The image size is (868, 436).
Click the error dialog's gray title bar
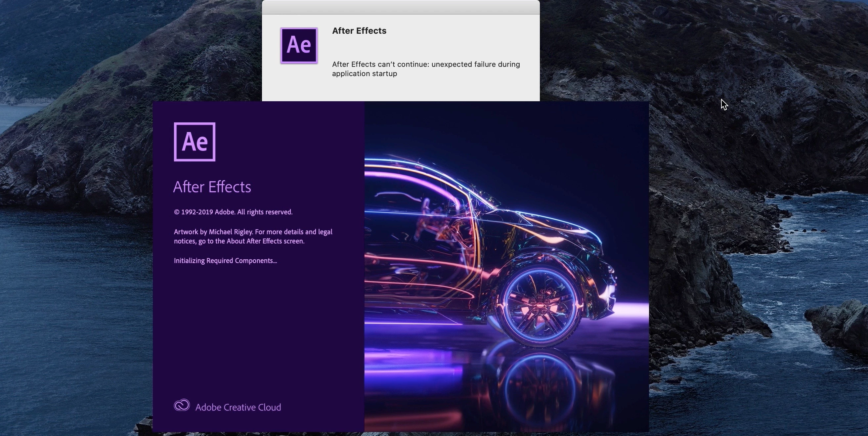[x=400, y=7]
